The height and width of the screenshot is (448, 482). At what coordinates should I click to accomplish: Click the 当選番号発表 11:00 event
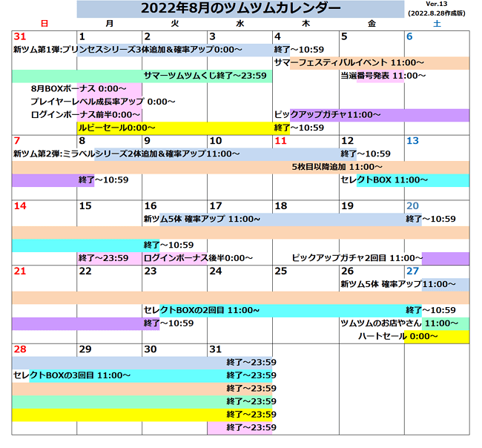[x=383, y=76]
